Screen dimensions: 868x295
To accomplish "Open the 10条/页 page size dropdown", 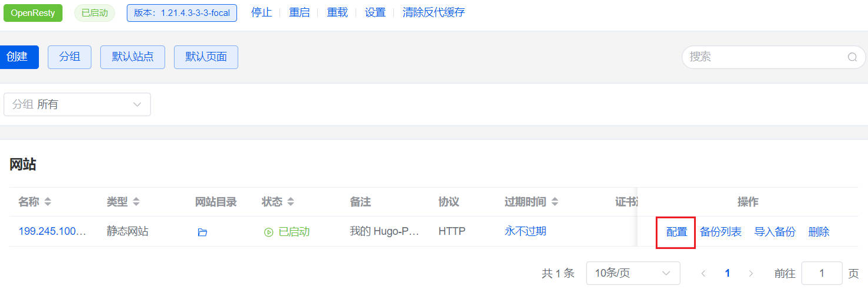I will pyautogui.click(x=633, y=273).
